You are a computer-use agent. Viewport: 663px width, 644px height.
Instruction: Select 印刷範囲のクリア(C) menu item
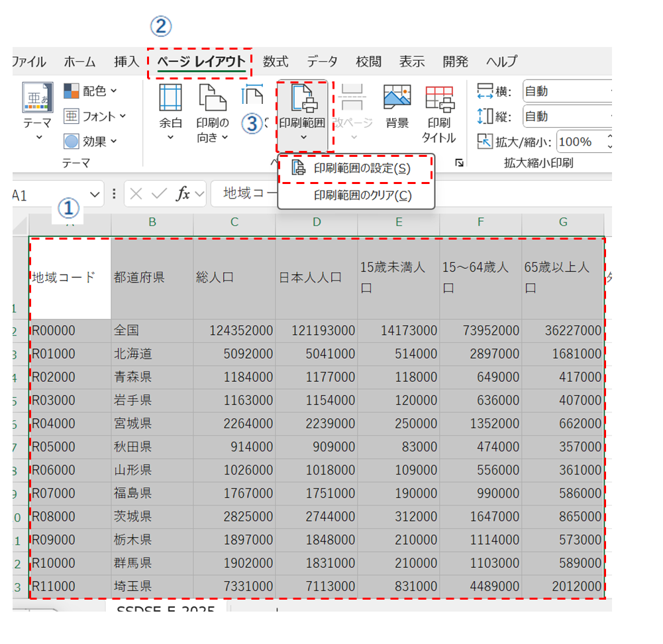(x=362, y=195)
